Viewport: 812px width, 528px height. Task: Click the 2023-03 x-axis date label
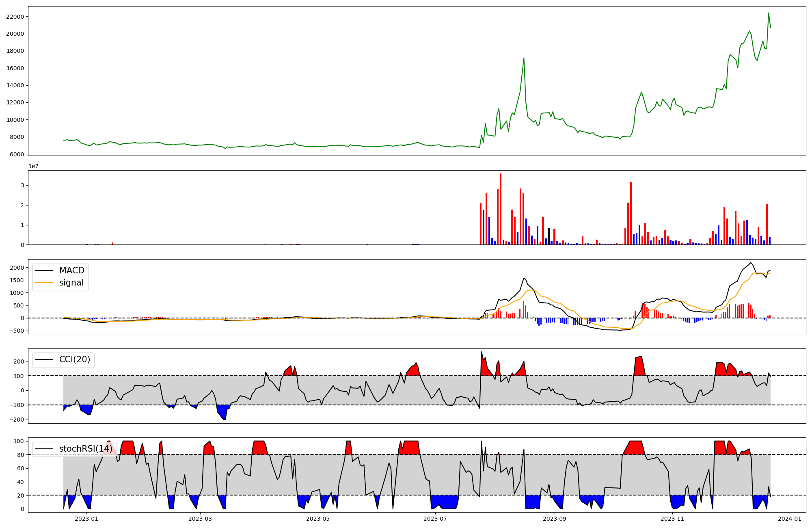coord(201,519)
